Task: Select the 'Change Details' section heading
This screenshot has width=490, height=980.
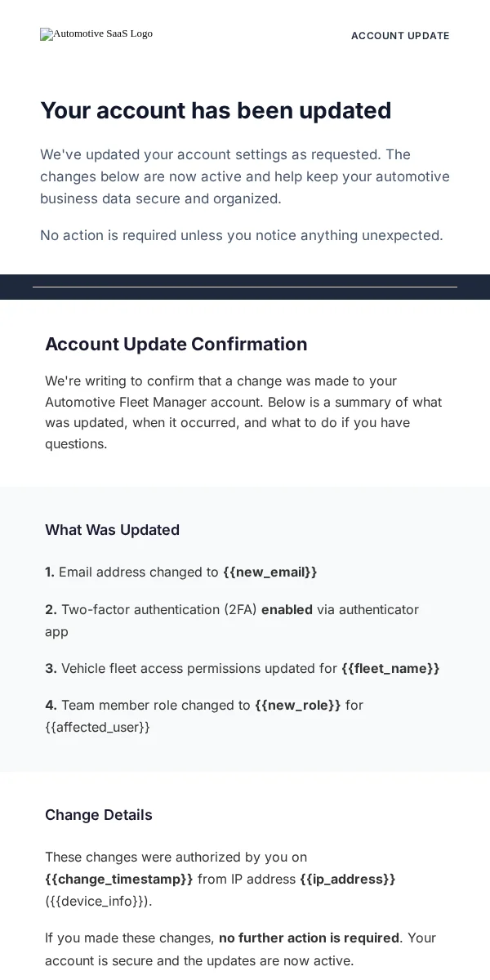Action: tap(99, 815)
